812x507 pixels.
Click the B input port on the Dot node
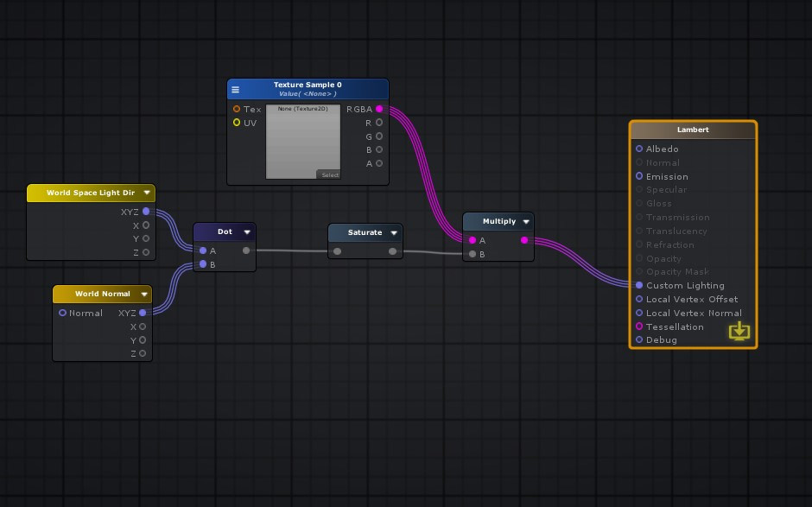202,264
